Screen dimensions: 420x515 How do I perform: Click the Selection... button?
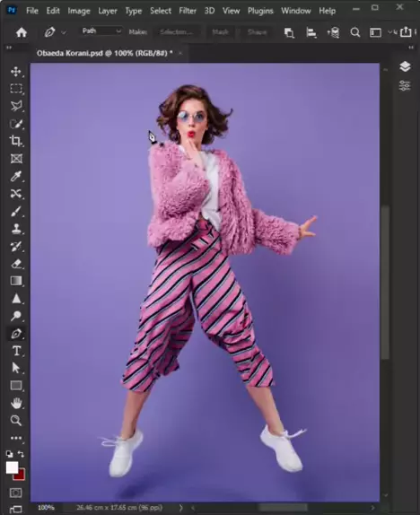177,32
